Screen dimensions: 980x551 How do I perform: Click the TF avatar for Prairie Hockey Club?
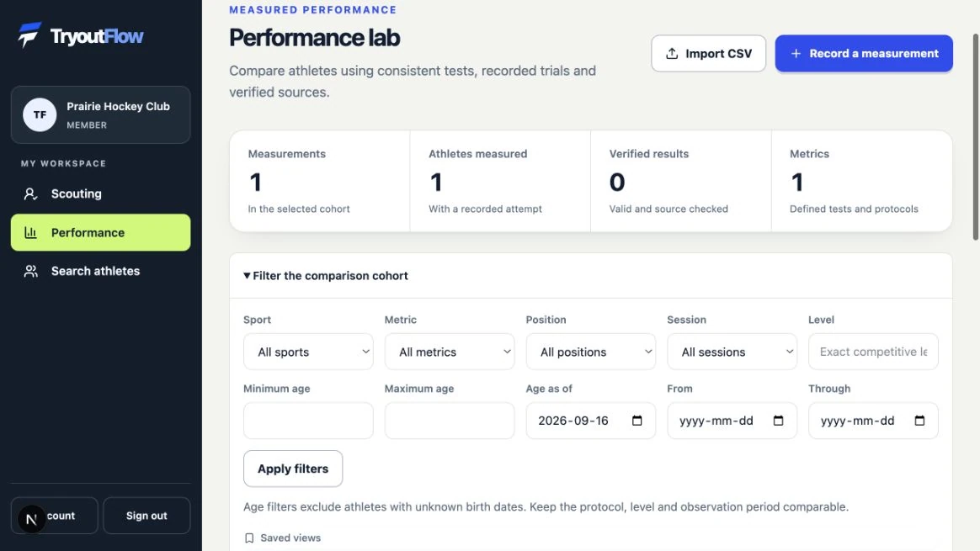[40, 115]
